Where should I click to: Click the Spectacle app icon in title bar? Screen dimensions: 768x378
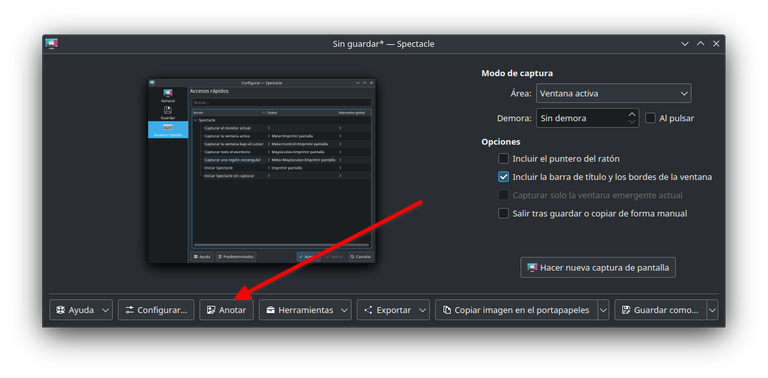click(x=51, y=44)
